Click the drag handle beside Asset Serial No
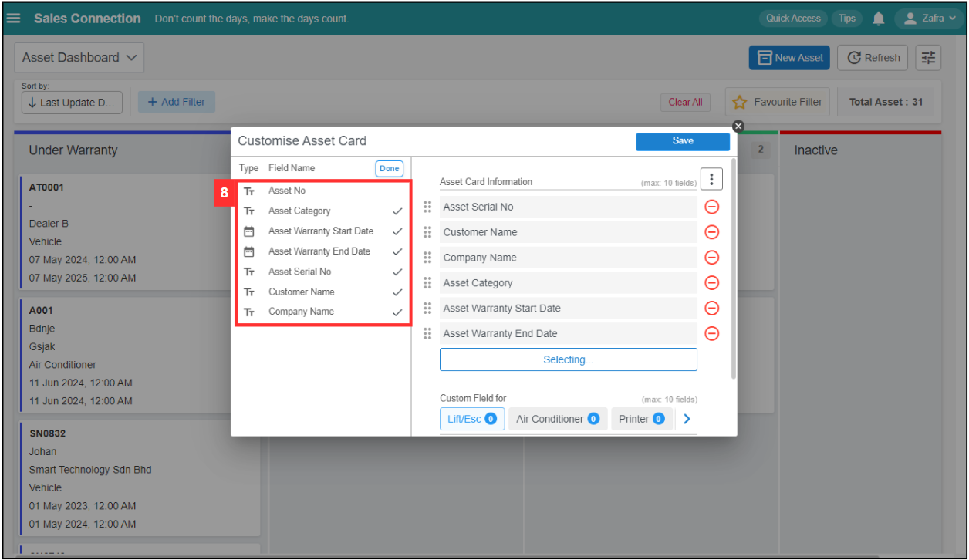This screenshot has height=560, width=969. click(427, 207)
